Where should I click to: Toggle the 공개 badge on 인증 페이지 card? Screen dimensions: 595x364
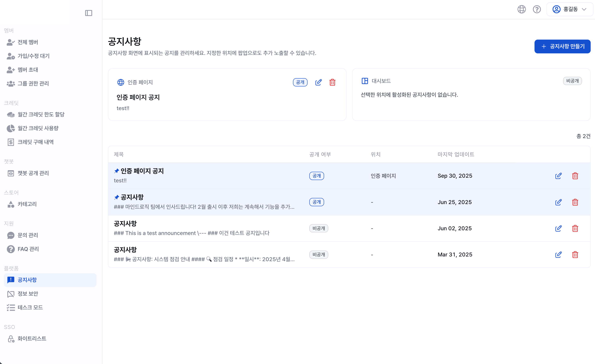[x=300, y=82]
